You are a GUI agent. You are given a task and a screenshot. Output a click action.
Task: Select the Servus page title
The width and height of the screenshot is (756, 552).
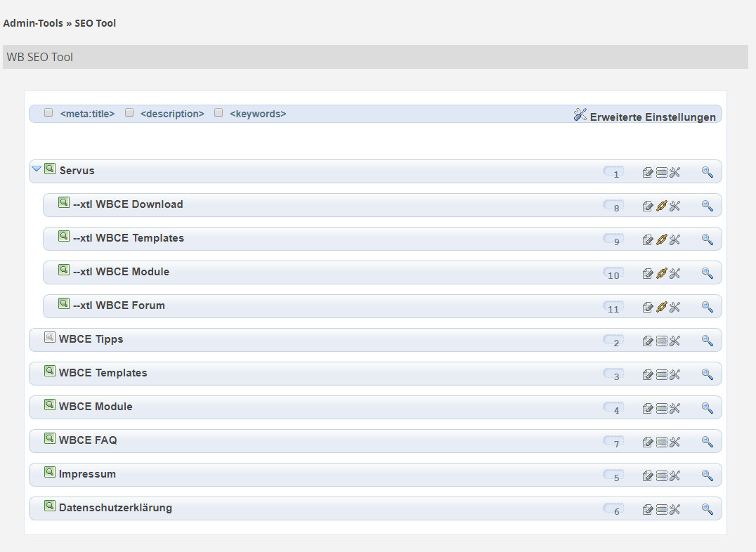(77, 171)
